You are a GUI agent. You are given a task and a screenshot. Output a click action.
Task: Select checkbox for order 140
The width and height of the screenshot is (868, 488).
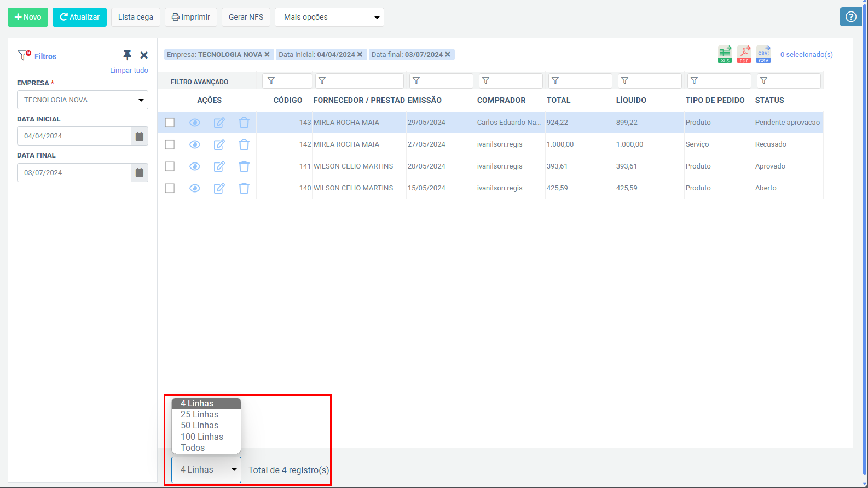click(170, 188)
